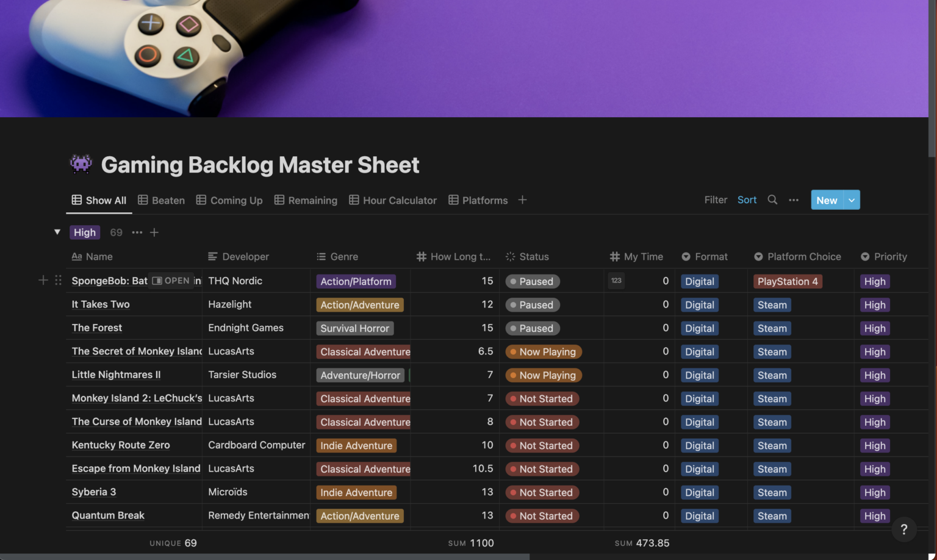Click the space invader page icon

click(x=81, y=163)
